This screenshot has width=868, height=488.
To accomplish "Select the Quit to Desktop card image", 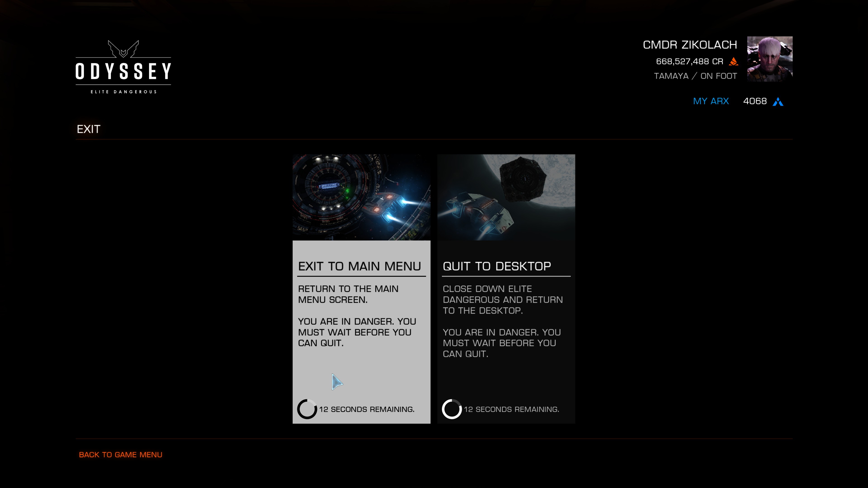I will tap(506, 197).
